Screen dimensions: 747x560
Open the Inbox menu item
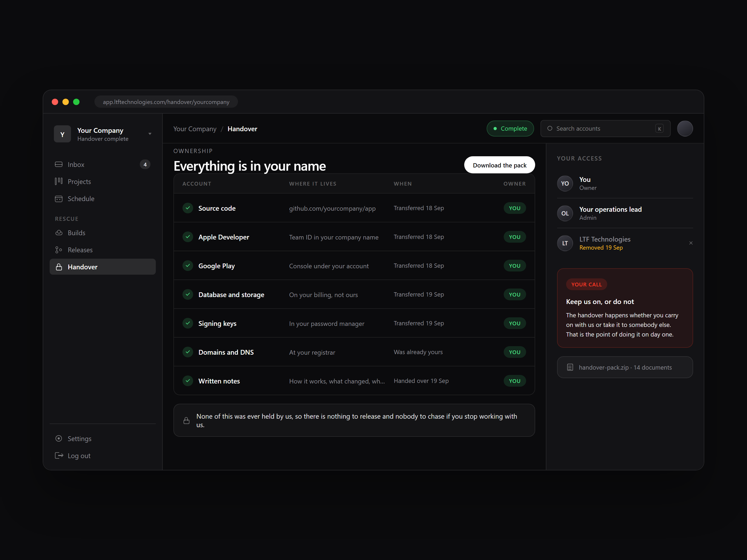103,164
